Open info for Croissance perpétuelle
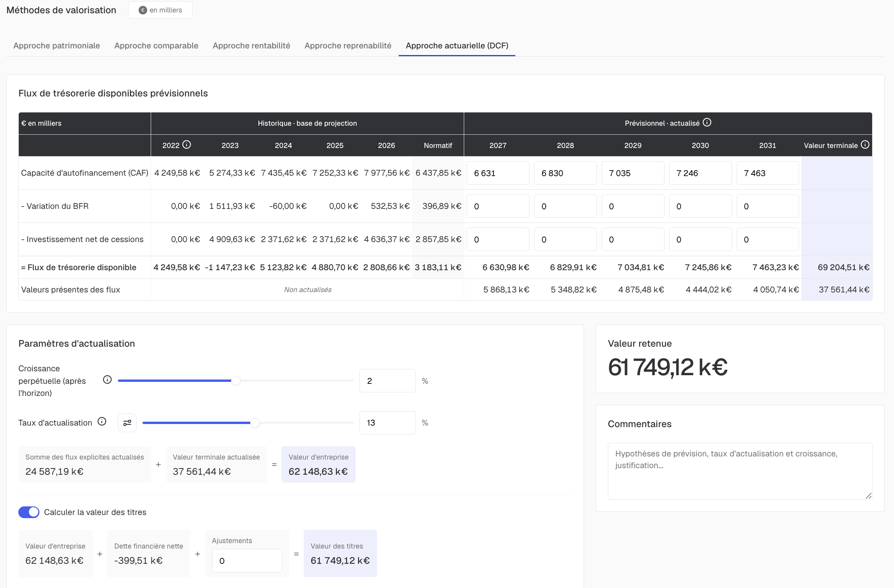This screenshot has width=894, height=588. 107,380
